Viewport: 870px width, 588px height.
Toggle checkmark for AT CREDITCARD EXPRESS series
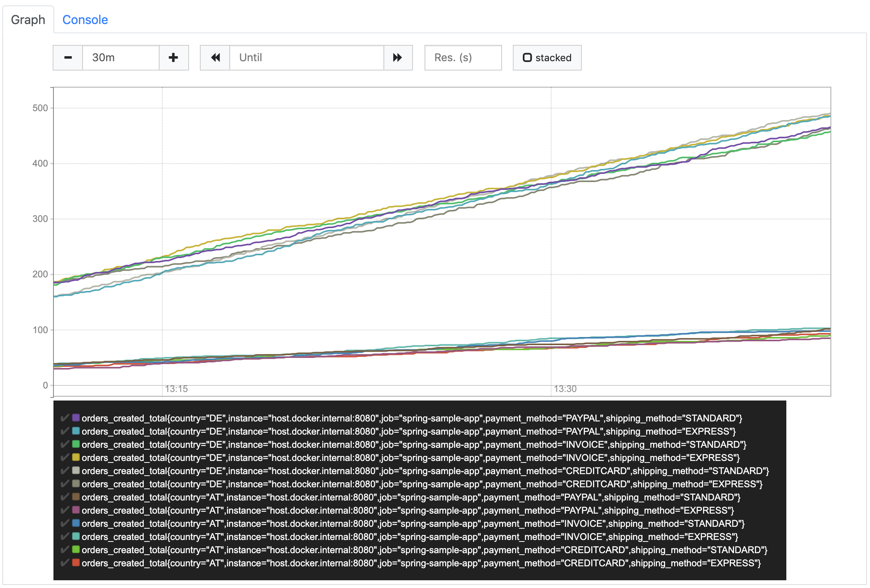tap(65, 562)
